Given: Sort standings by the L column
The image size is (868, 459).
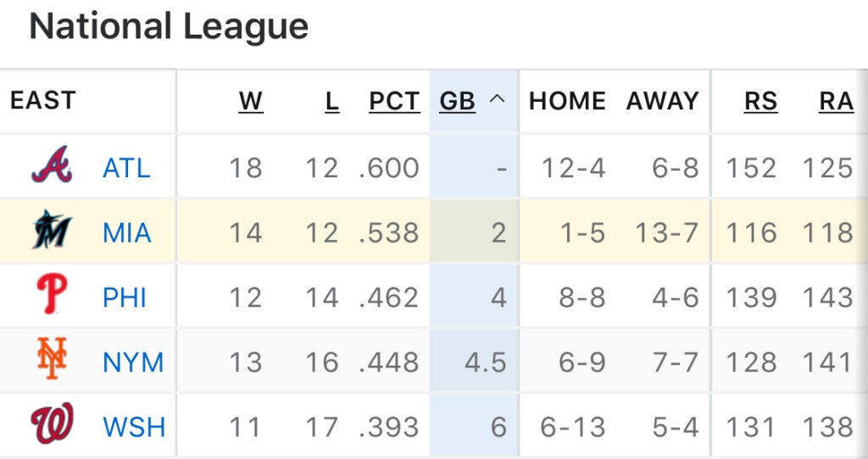Looking at the screenshot, I should 331,102.
